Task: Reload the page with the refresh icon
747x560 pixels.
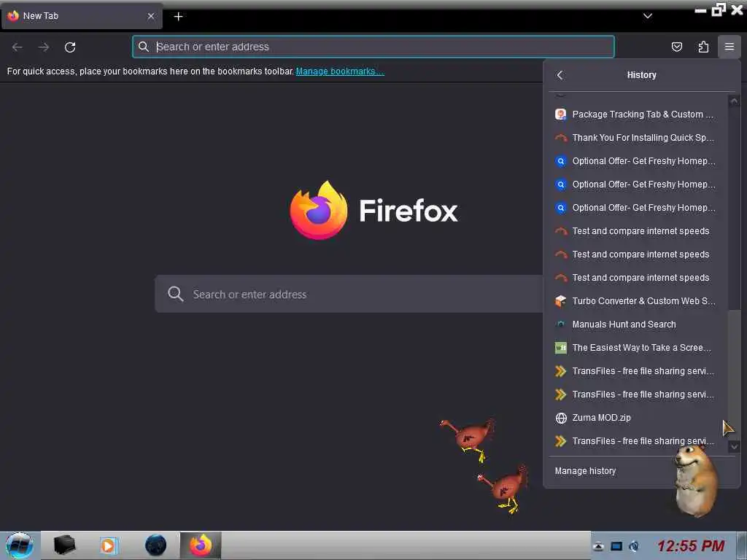Action: click(70, 47)
